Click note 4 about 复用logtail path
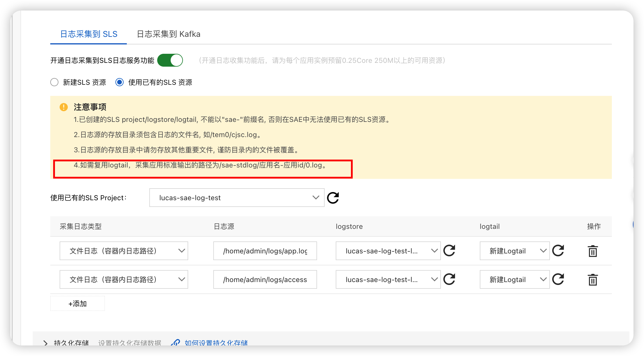The image size is (644, 356). point(200,165)
